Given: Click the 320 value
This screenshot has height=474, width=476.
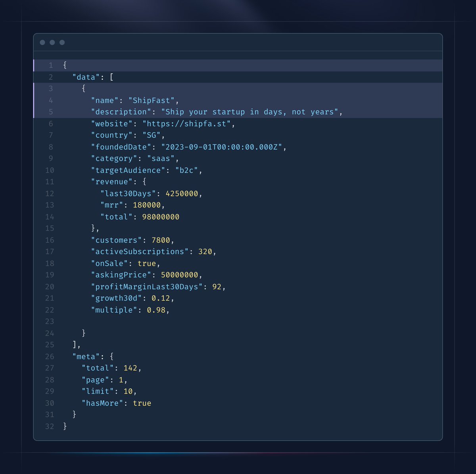Looking at the screenshot, I should pyautogui.click(x=205, y=251).
